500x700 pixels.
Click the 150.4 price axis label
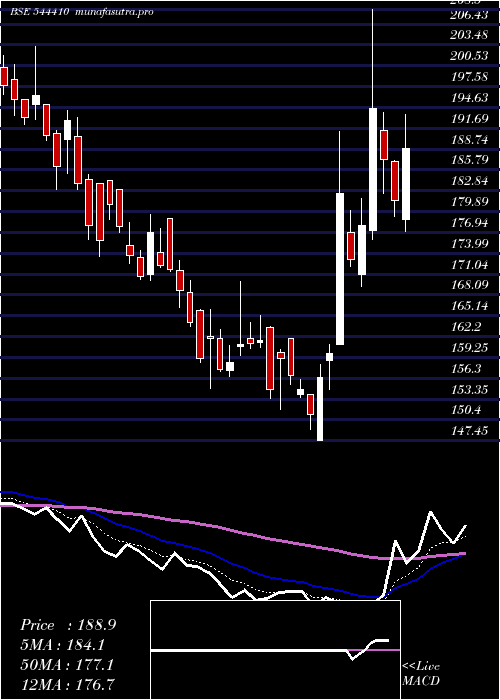pos(466,409)
